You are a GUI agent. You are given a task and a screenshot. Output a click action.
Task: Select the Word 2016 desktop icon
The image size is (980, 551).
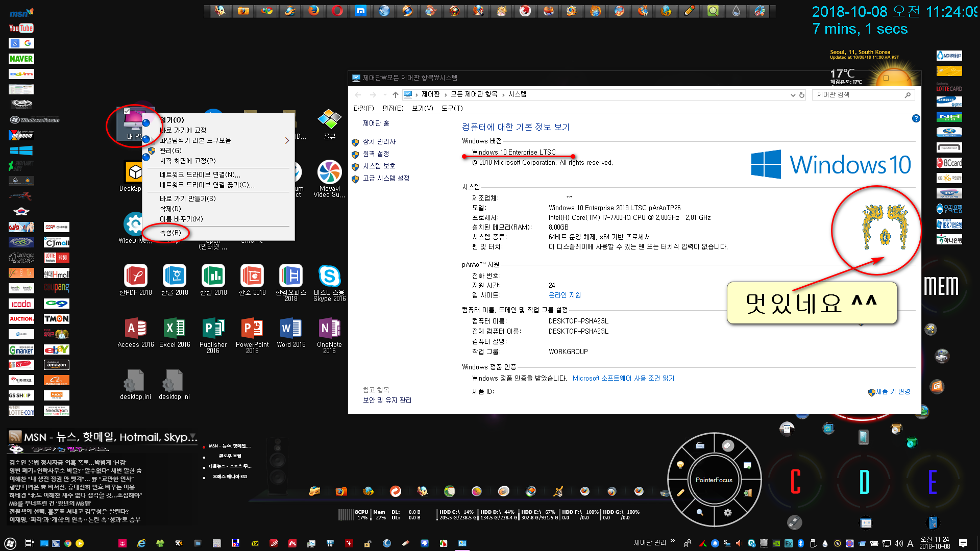pyautogui.click(x=291, y=333)
